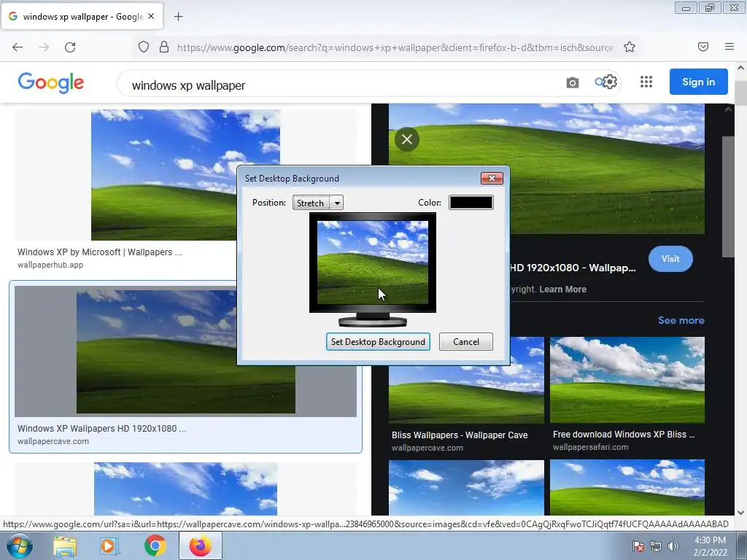This screenshot has height=560, width=747.
Task: Reload the current page
Action: coord(70,47)
